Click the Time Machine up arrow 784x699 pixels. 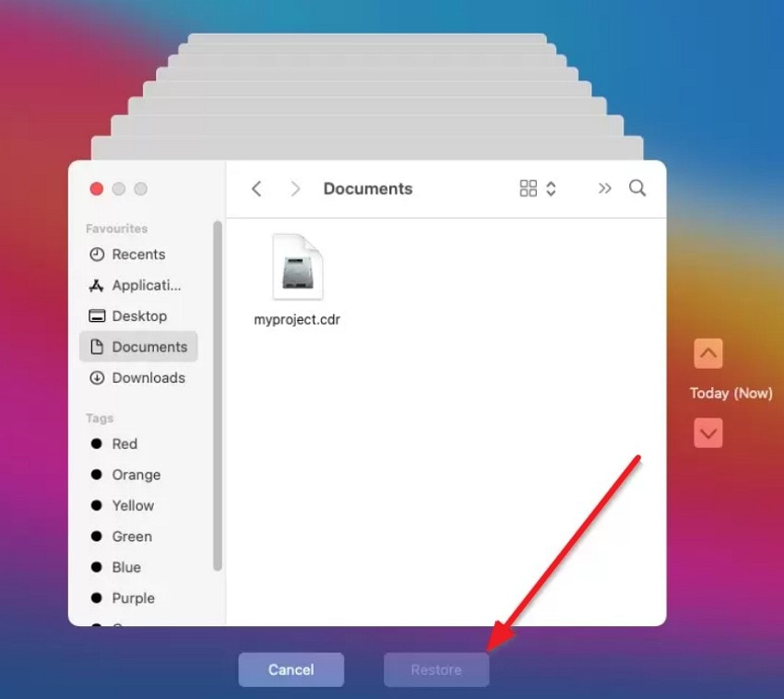point(707,353)
